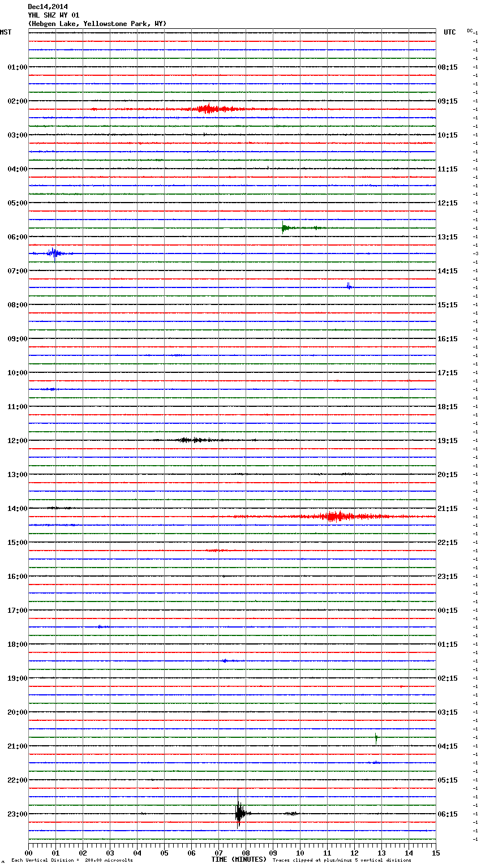Select the 08:15 UTC time label
The image size is (481, 868).
[x=448, y=67]
